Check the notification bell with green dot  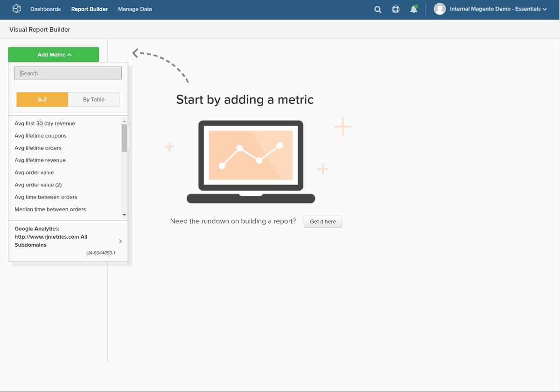coord(413,9)
